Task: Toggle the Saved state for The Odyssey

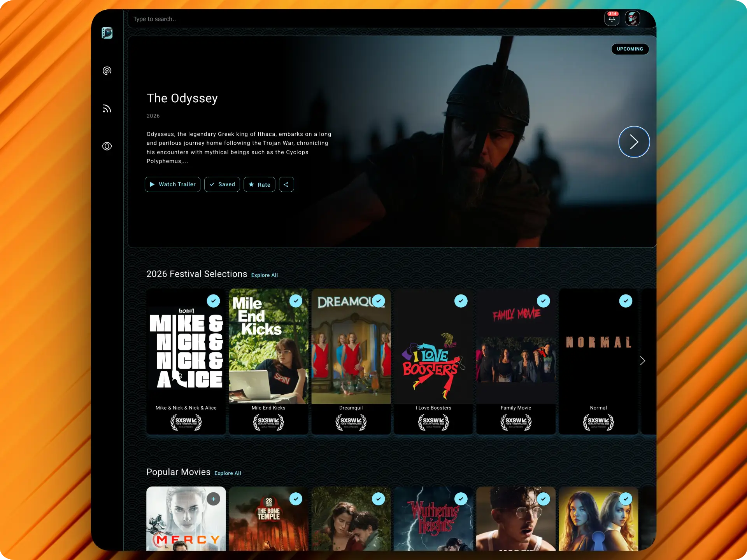Action: click(x=222, y=184)
